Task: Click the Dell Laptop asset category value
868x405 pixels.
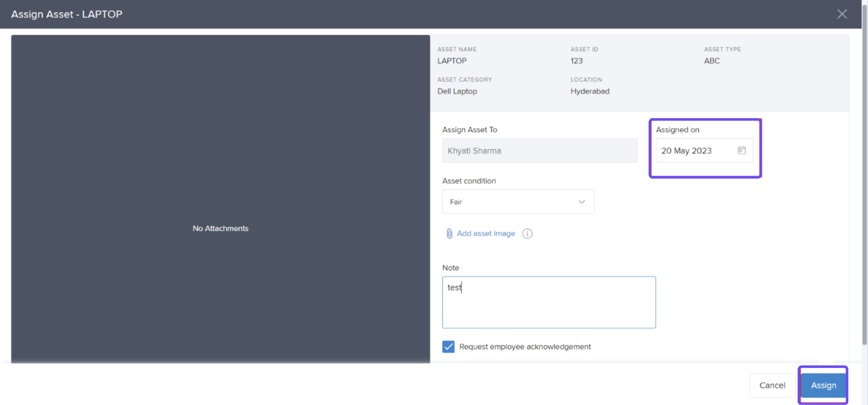Action: pos(457,91)
